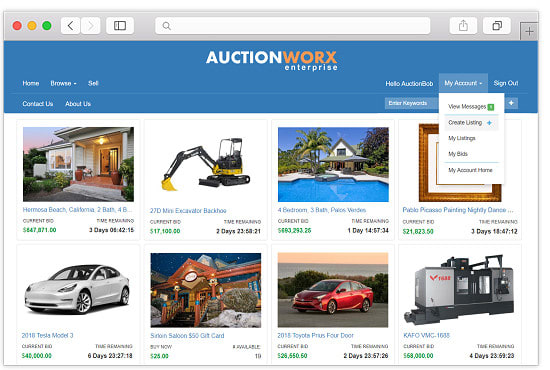Open the 27D Mini Excavator Backhoe link
The height and width of the screenshot is (370, 550).
[x=188, y=211]
